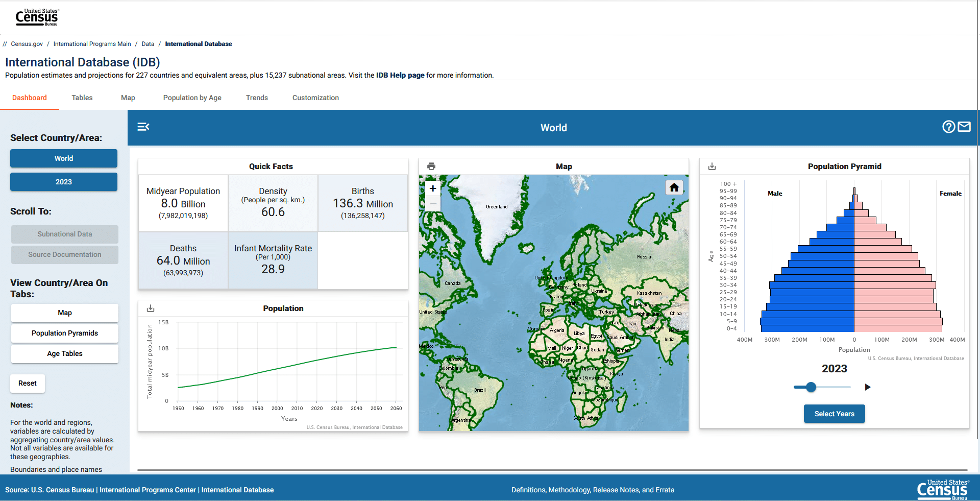This screenshot has height=501, width=980.
Task: Go to Census.gov breadcrumb link
Action: pyautogui.click(x=27, y=44)
